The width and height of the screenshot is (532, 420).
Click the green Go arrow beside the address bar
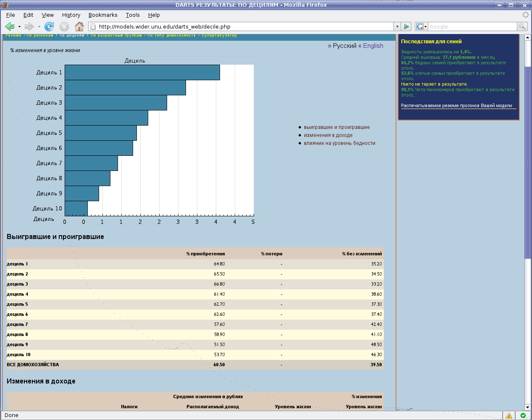coord(406,26)
